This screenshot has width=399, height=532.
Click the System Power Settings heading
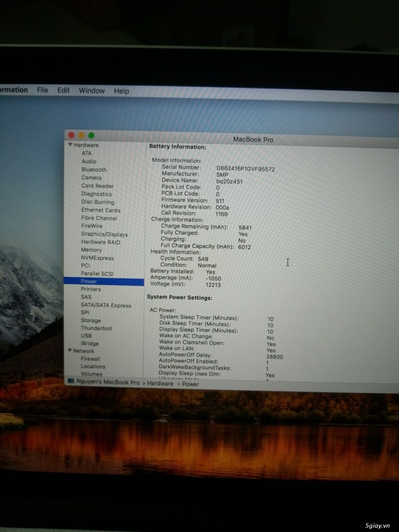point(180,297)
